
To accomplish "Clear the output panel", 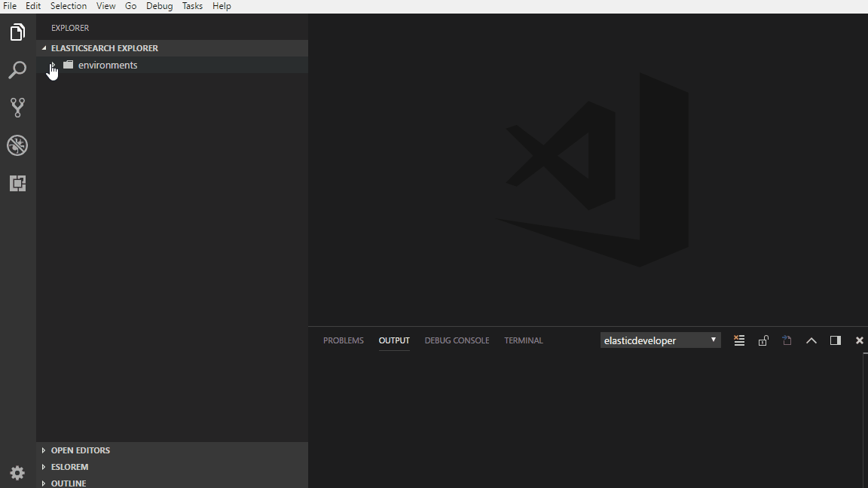I will click(739, 340).
